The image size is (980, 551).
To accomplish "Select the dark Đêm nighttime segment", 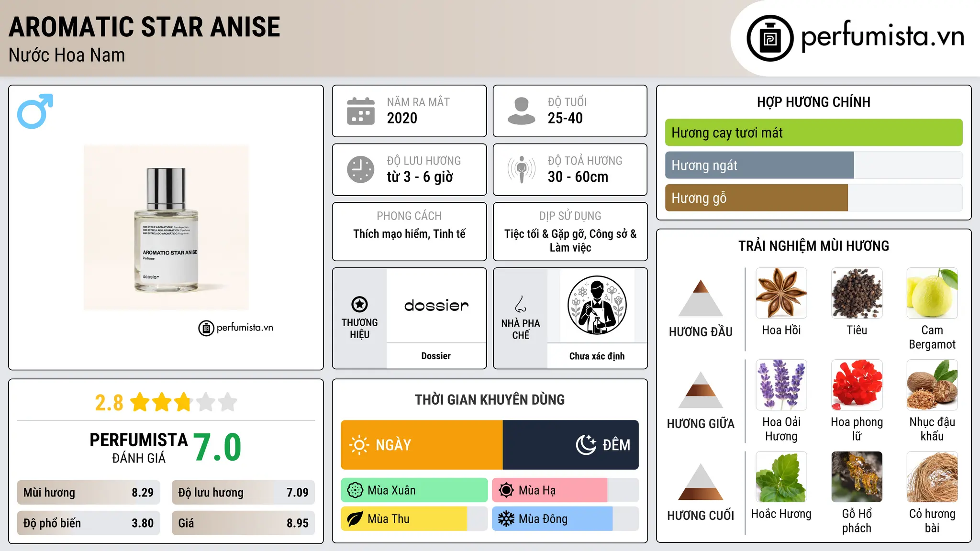I will point(570,445).
